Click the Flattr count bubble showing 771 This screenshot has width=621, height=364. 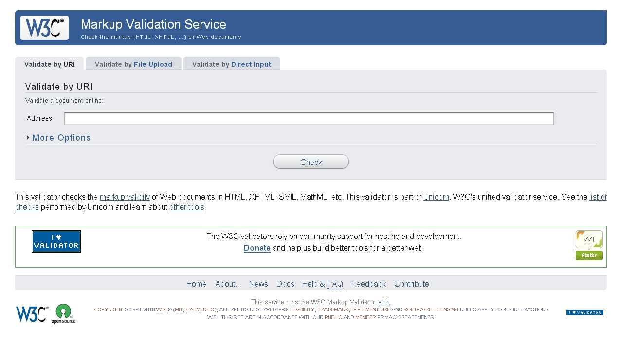(x=589, y=240)
